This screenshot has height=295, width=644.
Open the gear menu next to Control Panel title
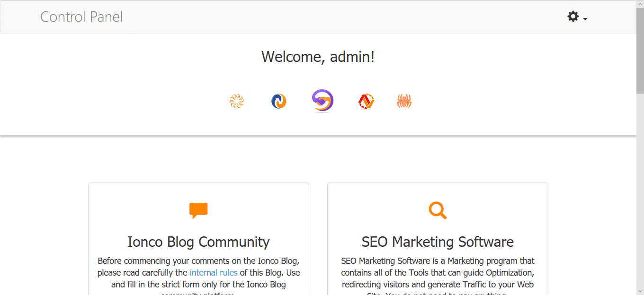(x=572, y=16)
